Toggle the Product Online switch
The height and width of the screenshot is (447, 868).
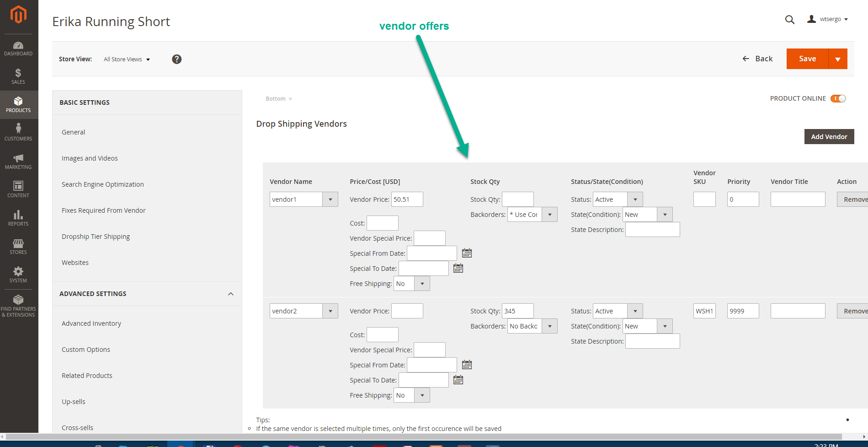(x=838, y=98)
